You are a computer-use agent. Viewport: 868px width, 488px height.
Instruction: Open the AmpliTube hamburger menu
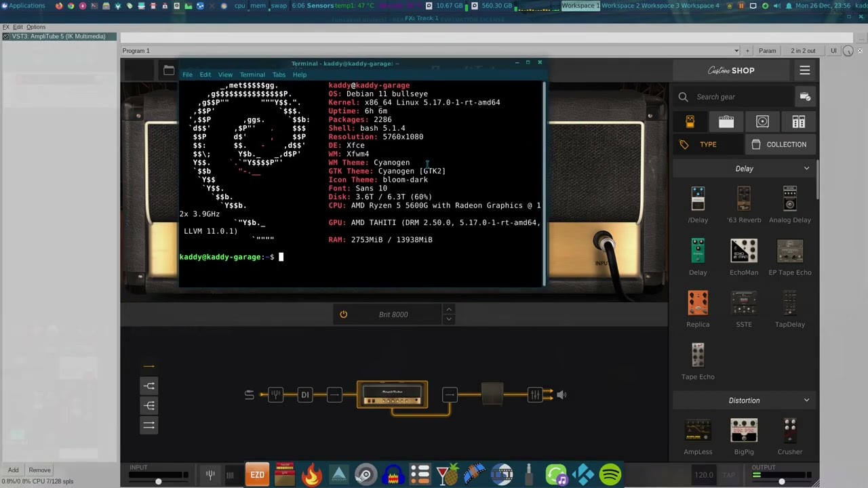pyautogui.click(x=805, y=70)
